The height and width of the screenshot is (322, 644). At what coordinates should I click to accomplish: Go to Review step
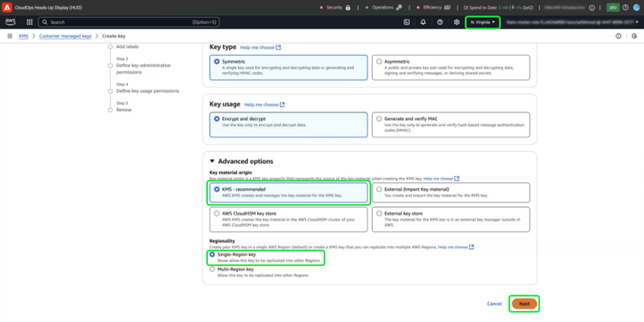[x=124, y=110]
